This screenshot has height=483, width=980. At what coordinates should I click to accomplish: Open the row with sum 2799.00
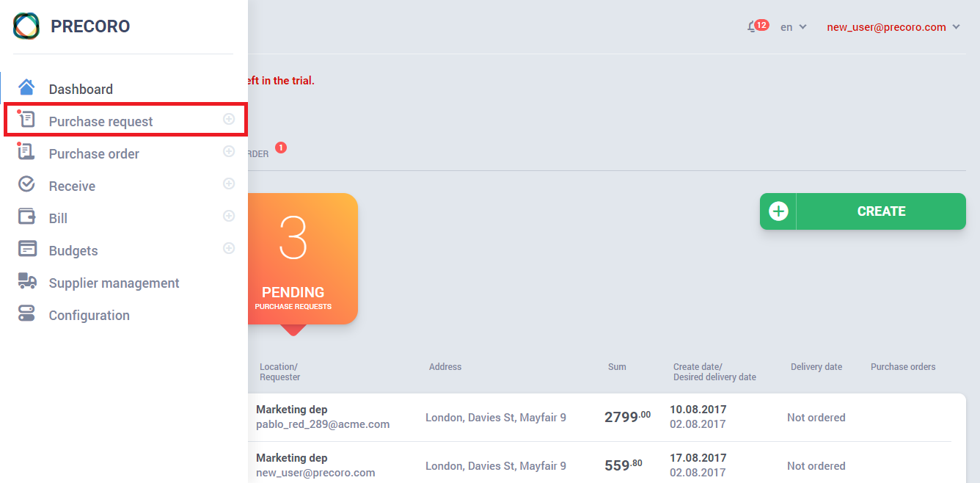pyautogui.click(x=606, y=417)
